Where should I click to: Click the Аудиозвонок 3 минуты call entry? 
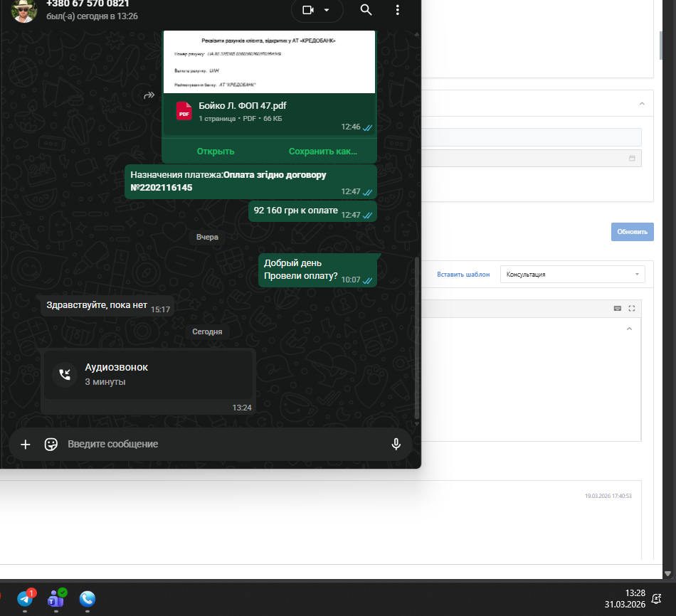(x=148, y=375)
